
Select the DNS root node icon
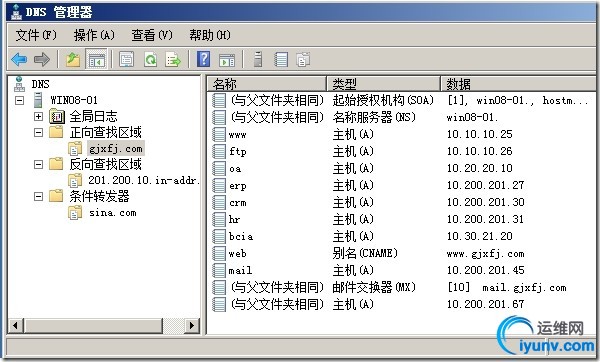[19, 84]
